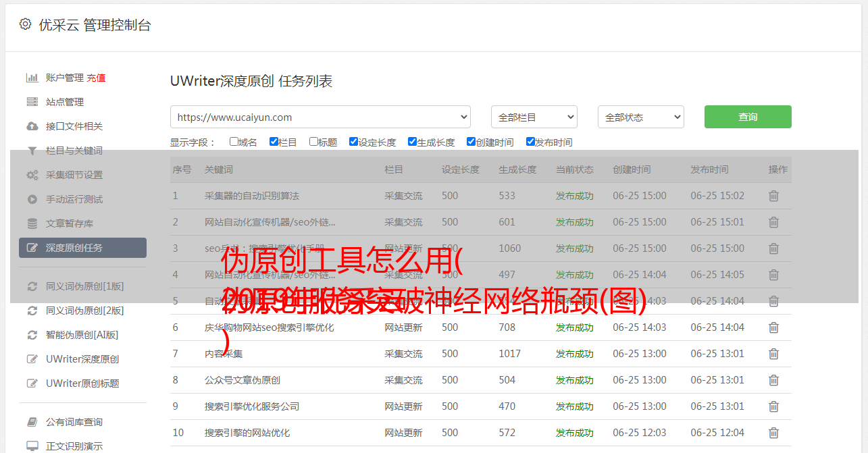Click the 当前状态 column header

(575, 169)
